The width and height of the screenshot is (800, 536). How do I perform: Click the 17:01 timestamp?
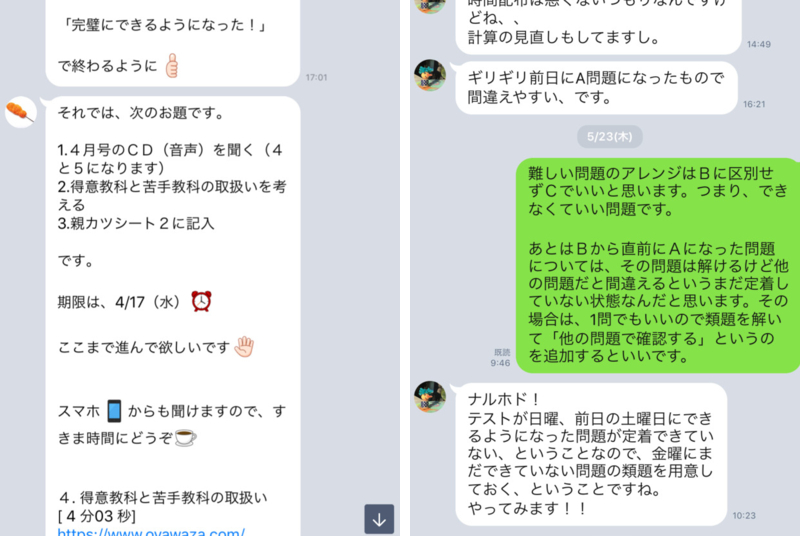point(316,78)
